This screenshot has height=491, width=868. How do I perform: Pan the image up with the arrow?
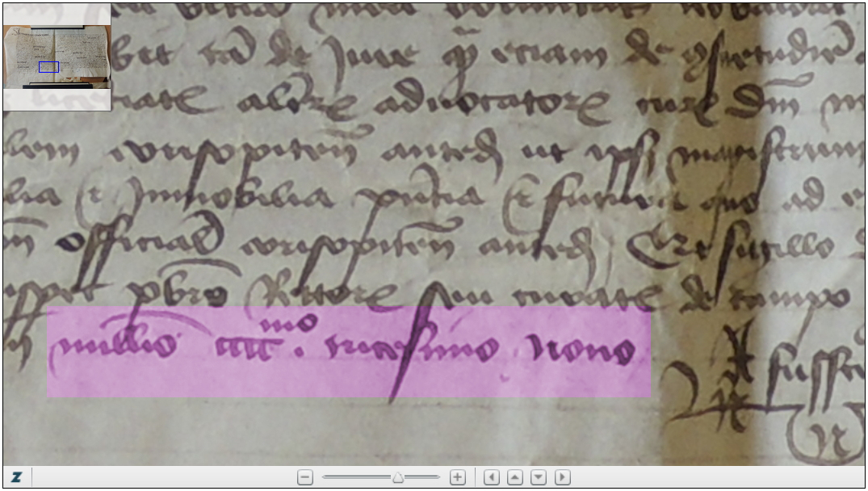pyautogui.click(x=514, y=477)
